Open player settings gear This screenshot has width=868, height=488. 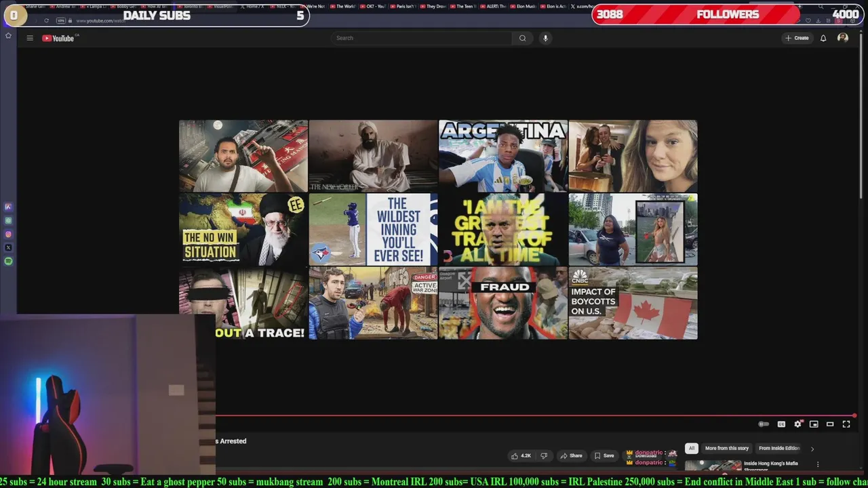click(798, 424)
